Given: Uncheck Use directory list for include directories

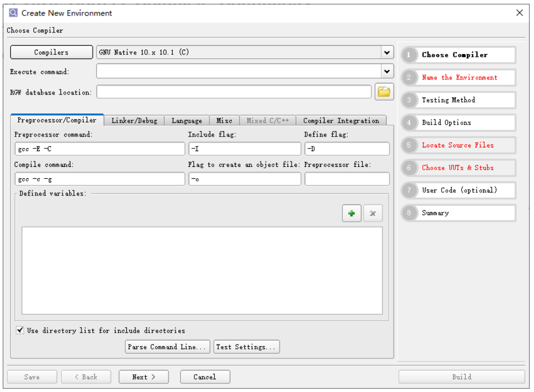Looking at the screenshot, I should 20,330.
